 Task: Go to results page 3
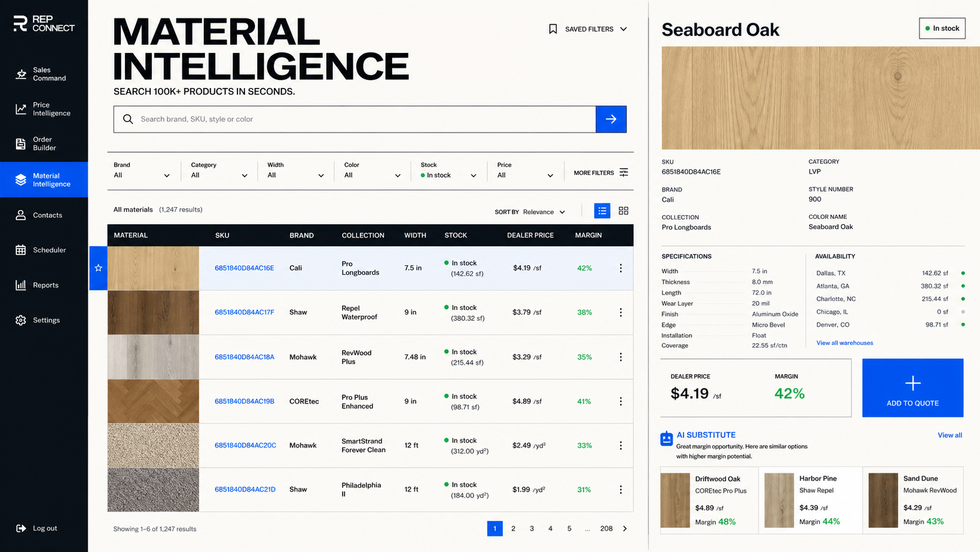532,529
